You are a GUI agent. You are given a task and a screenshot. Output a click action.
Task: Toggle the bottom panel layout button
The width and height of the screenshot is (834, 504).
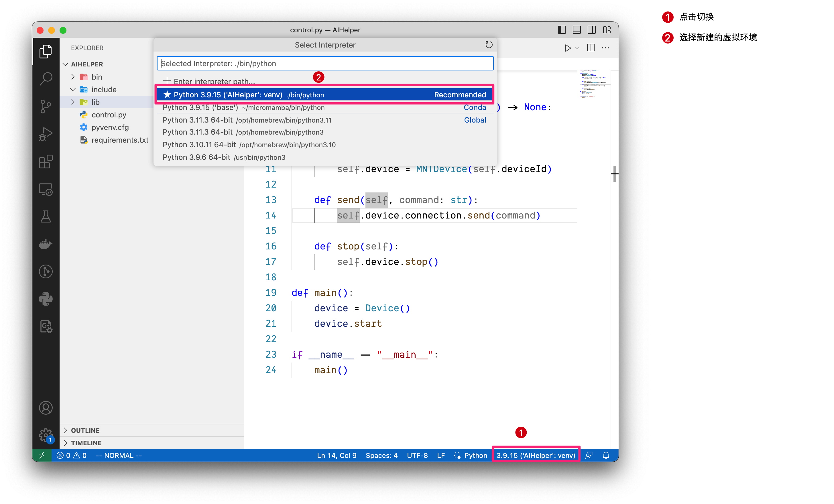(577, 30)
